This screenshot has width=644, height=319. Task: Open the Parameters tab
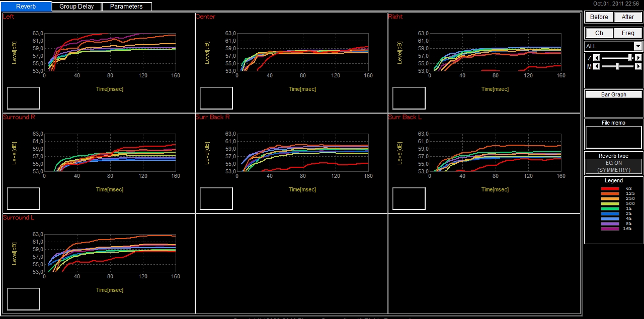[x=126, y=7]
